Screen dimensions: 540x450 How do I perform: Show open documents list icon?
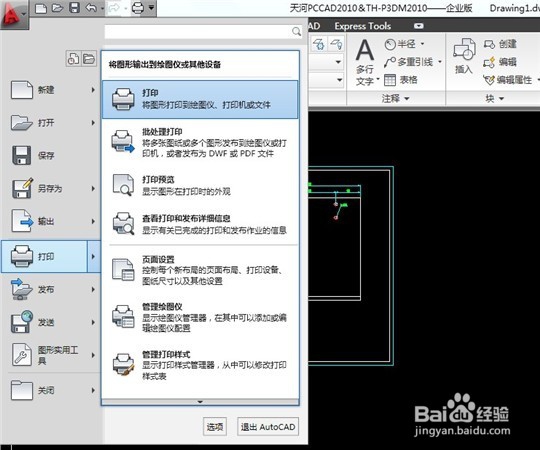89,59
